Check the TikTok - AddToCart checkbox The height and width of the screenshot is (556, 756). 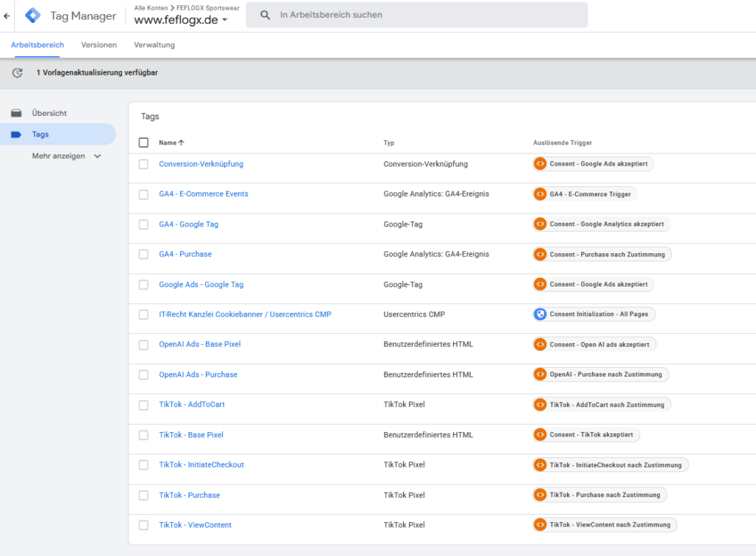click(x=144, y=405)
